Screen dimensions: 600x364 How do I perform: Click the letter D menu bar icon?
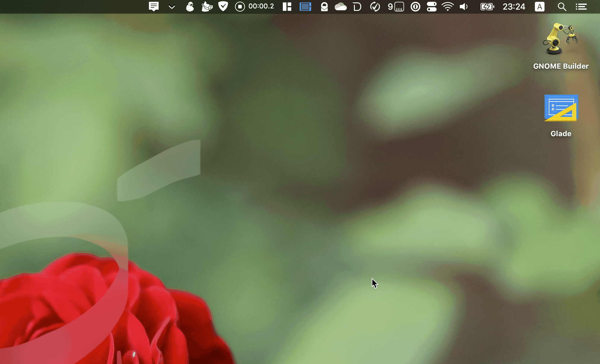coord(357,7)
